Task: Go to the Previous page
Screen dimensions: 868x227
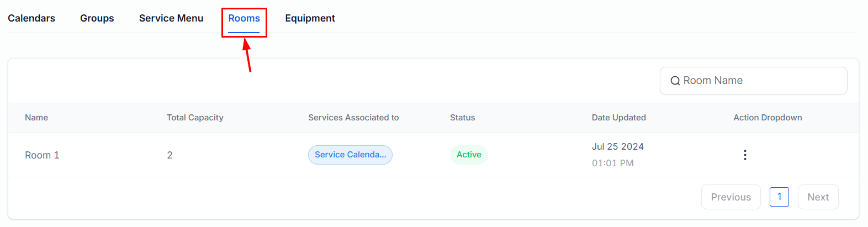Action: click(x=731, y=197)
